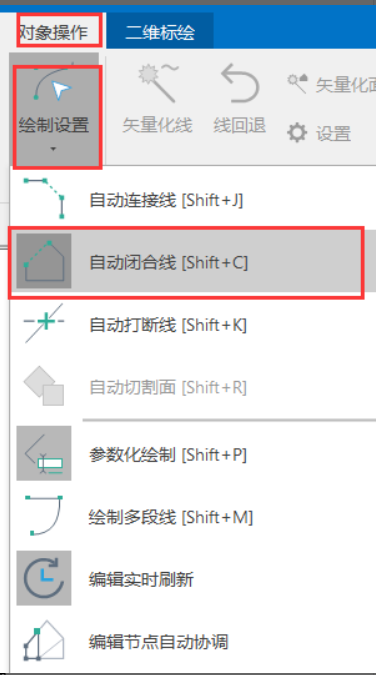
Task: Expand the 绘制设置 dropdown arrow
Action: 53,149
